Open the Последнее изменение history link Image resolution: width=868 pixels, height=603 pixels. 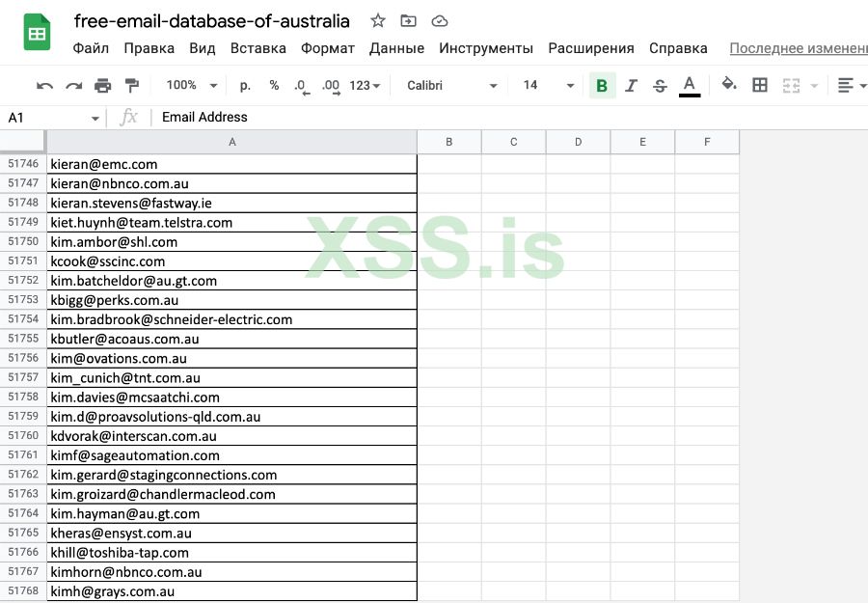799,49
